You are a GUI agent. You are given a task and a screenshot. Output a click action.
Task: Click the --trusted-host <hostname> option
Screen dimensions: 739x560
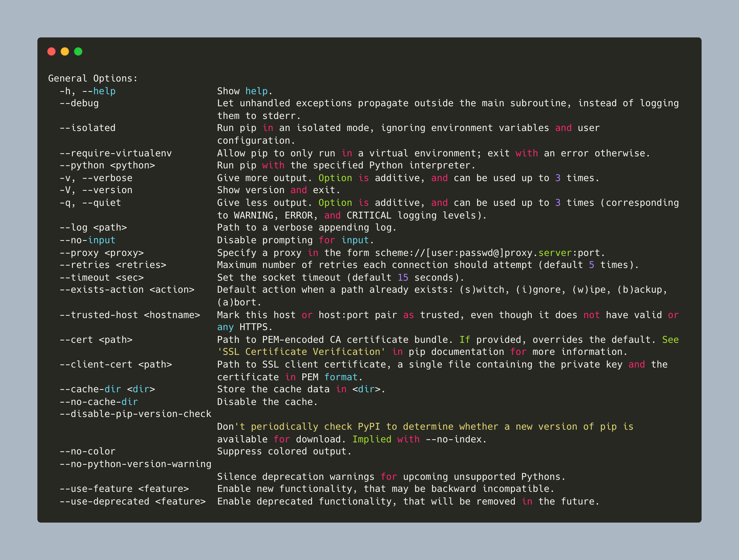point(130,315)
